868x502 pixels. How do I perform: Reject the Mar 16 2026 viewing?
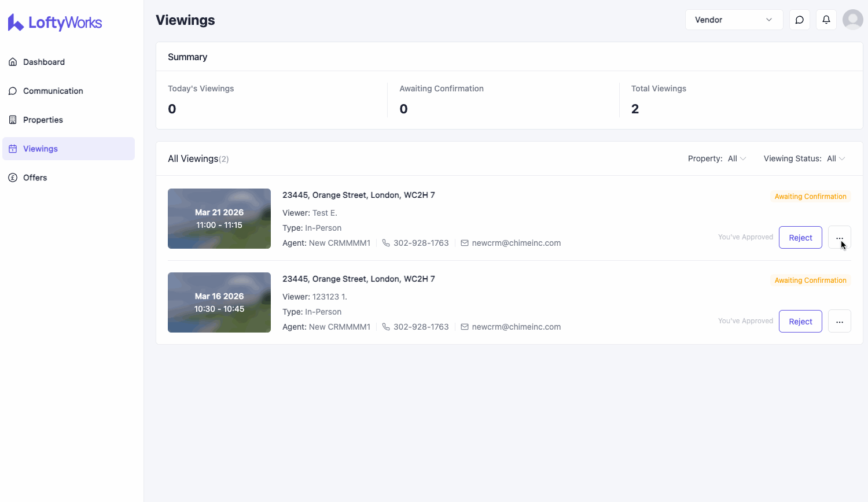(800, 322)
